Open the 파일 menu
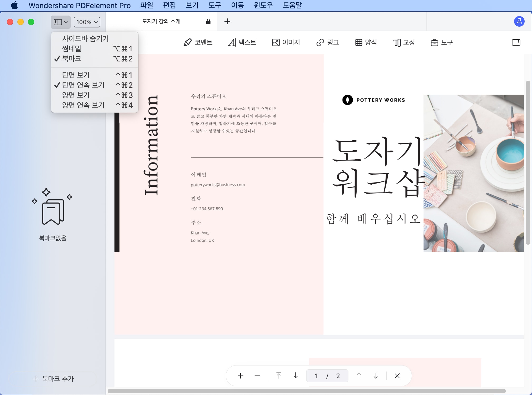Image resolution: width=532 pixels, height=395 pixels. point(147,5)
